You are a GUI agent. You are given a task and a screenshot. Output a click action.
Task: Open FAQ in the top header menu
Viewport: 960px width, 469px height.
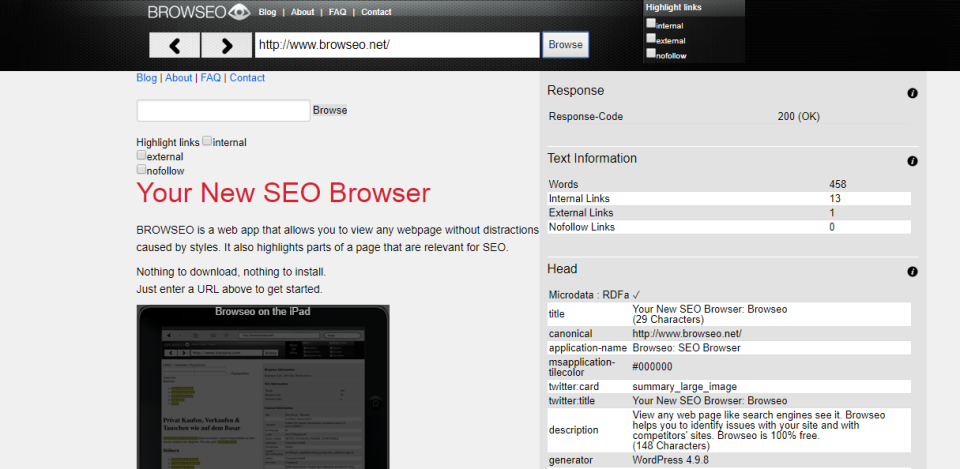click(337, 12)
